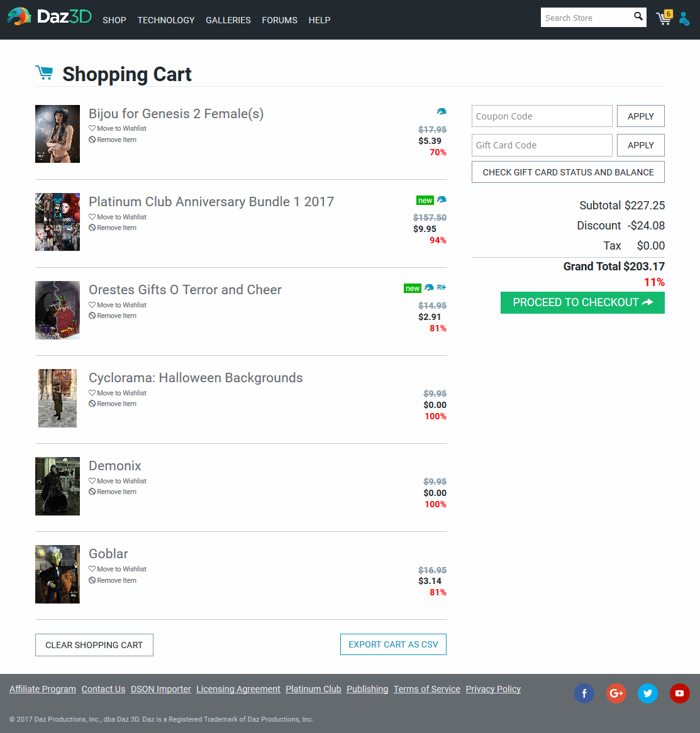Click the PC+ icon on Orestes Gifts row
Image resolution: width=700 pixels, height=733 pixels.
click(442, 287)
